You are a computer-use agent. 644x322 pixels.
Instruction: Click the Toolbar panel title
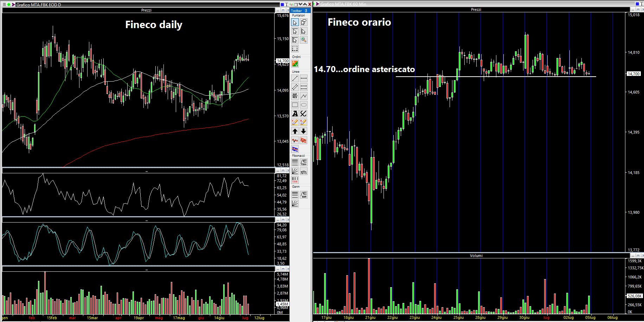296,11
